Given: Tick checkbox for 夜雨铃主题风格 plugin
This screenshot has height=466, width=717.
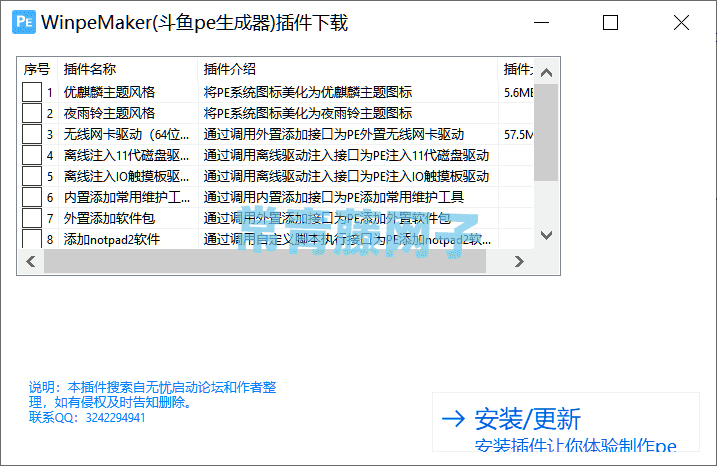Looking at the screenshot, I should pyautogui.click(x=32, y=113).
